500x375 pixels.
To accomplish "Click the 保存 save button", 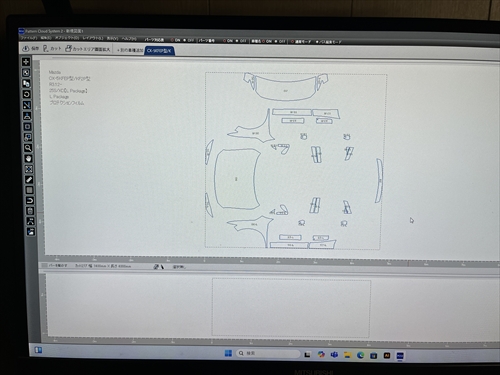I will [31, 49].
